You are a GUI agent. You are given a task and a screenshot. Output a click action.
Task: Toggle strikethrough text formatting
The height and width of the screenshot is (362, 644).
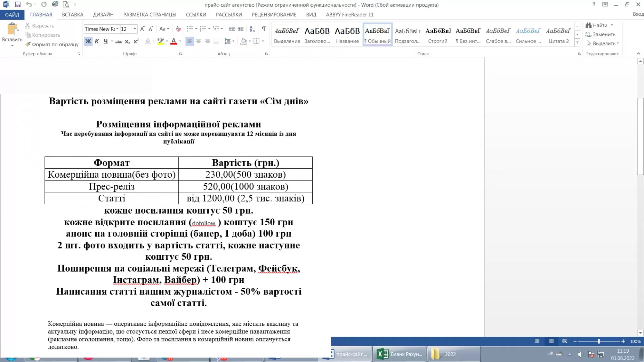point(118,42)
